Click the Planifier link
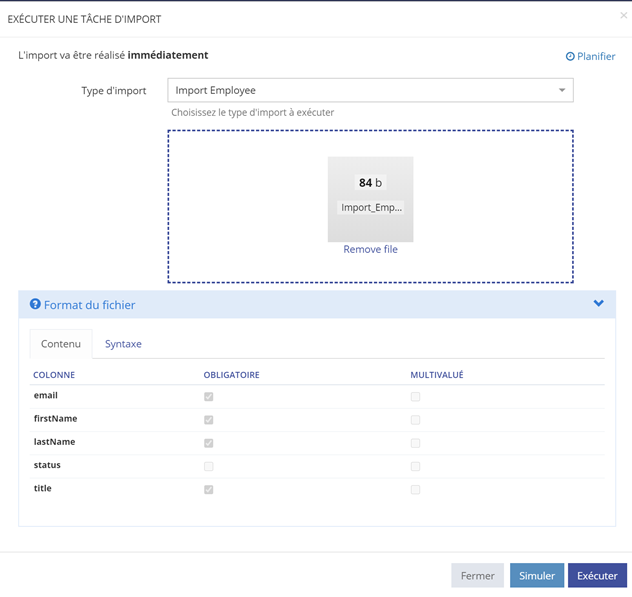 click(596, 57)
